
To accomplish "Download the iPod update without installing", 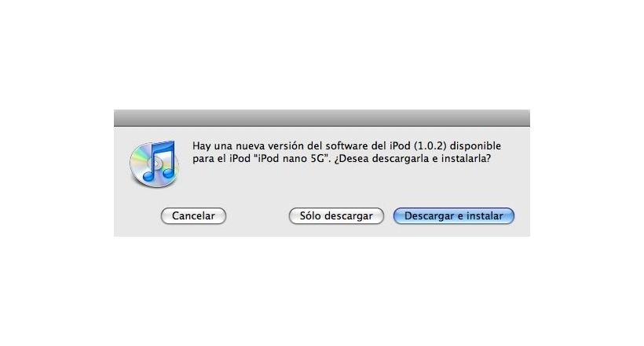I will click(336, 216).
